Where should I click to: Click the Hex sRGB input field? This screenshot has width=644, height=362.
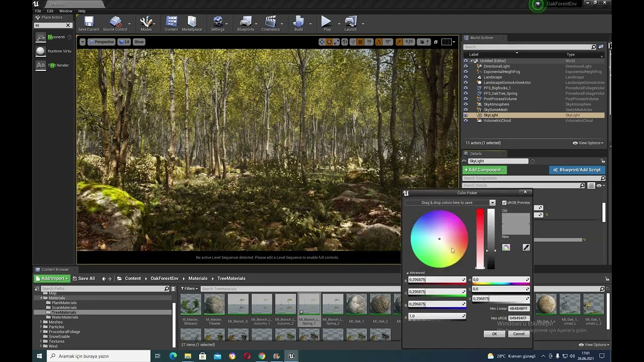click(518, 318)
